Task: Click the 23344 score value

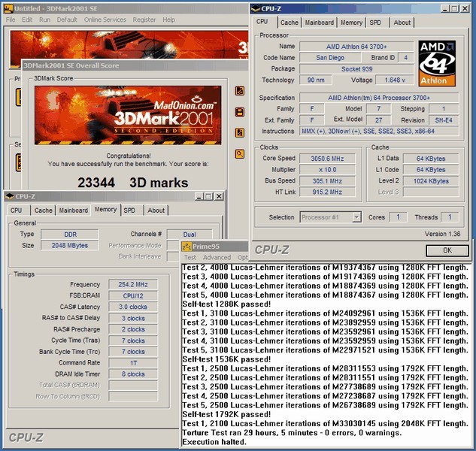Action: click(x=96, y=183)
